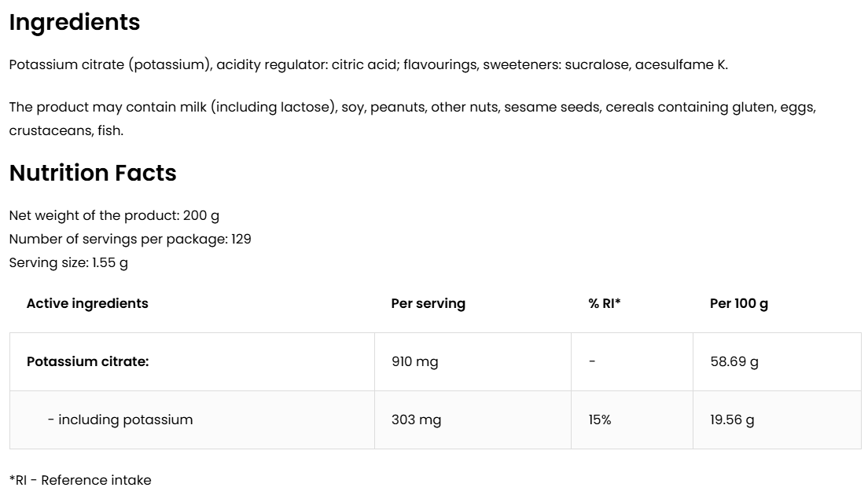Click the serving size 1.55 g line

tap(68, 262)
